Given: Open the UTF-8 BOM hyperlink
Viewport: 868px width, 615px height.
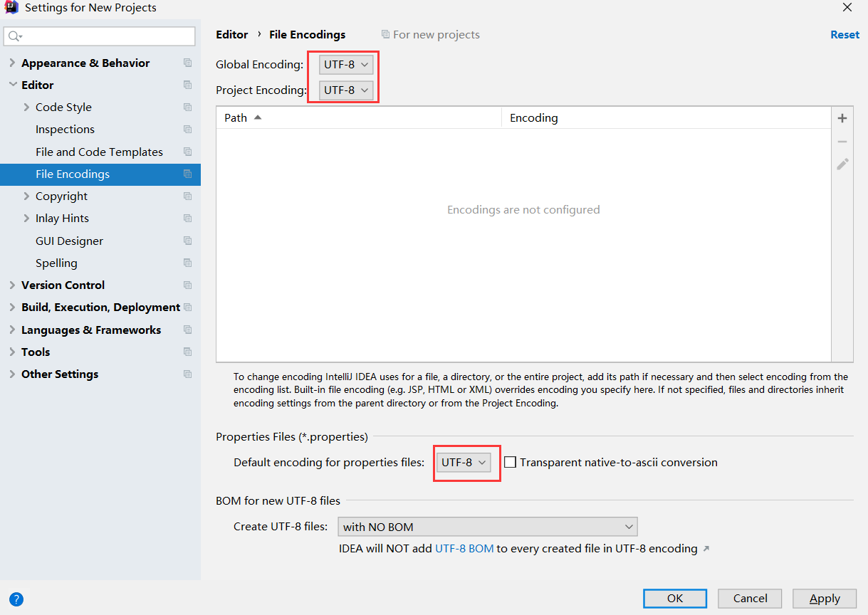Looking at the screenshot, I should (x=464, y=548).
